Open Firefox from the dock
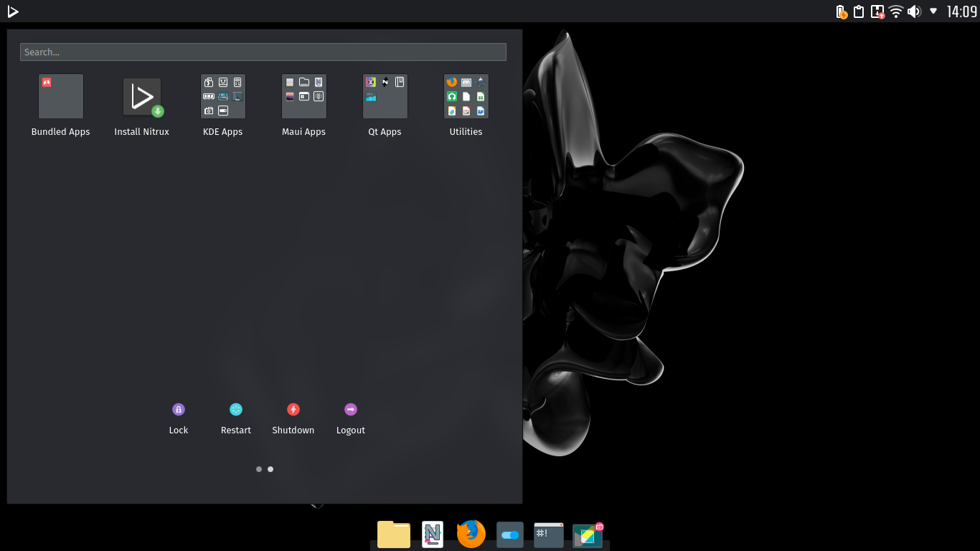Screen dimensions: 980x551 pos(471,534)
